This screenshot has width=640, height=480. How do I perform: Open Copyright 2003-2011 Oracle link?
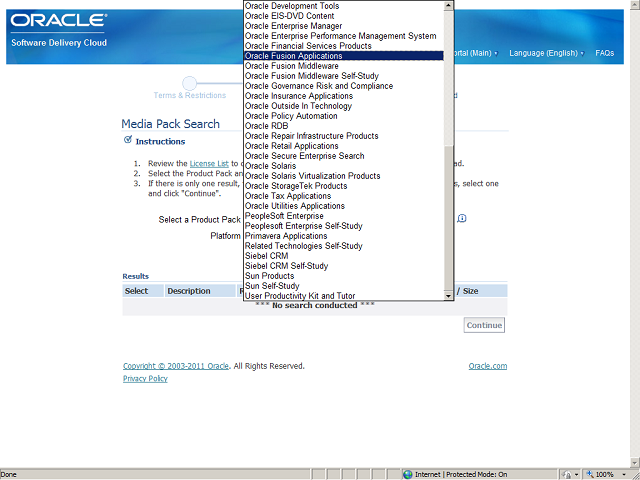point(176,366)
